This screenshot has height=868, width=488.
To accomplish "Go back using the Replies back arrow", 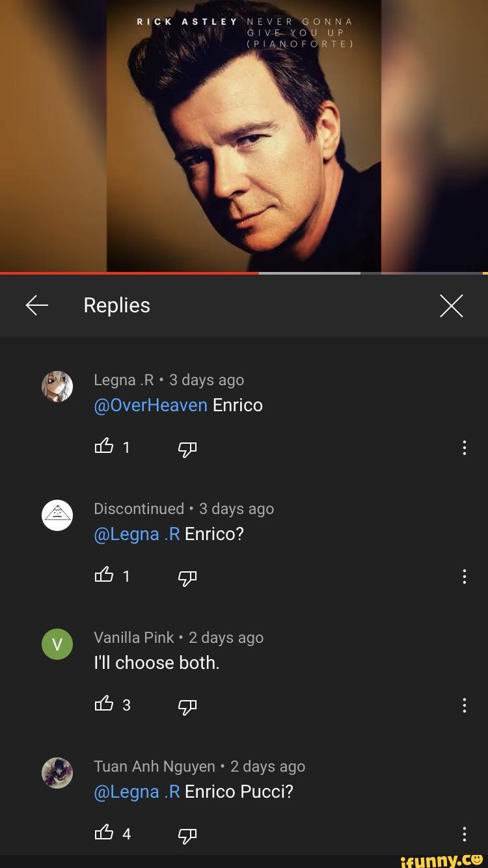I will [x=37, y=305].
